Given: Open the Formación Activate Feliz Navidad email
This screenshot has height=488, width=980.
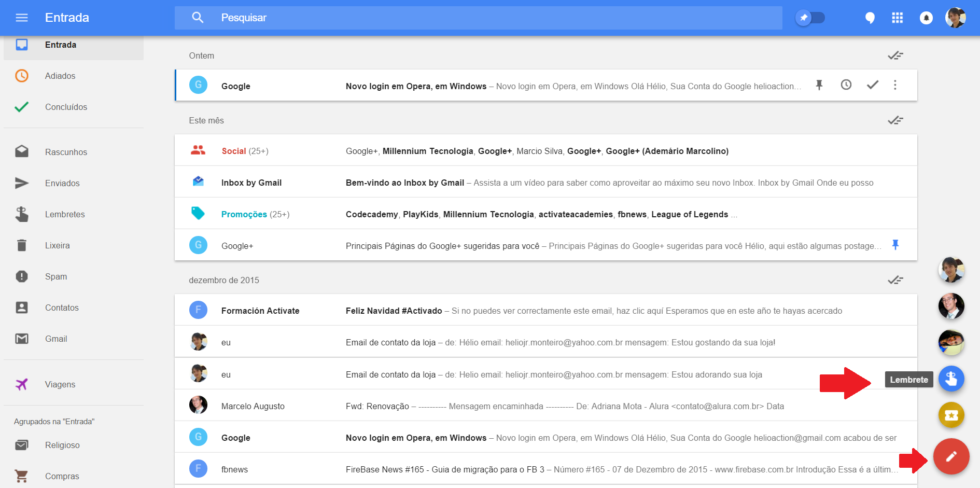Looking at the screenshot, I should 546,310.
